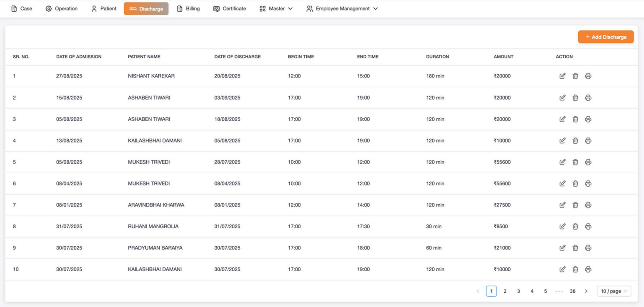
Task: Edit row 10 Kailashbhai Damani discharge
Action: pyautogui.click(x=562, y=270)
